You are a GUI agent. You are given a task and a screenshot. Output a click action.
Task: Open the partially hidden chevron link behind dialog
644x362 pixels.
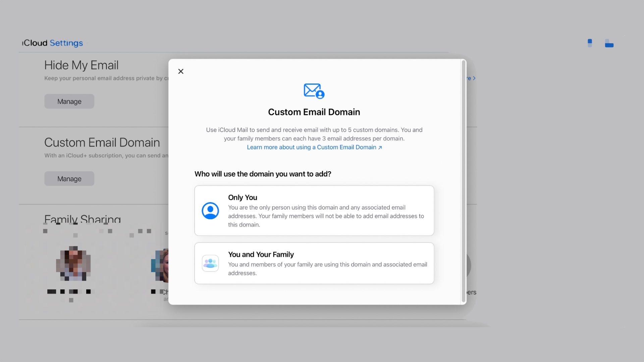(x=471, y=78)
